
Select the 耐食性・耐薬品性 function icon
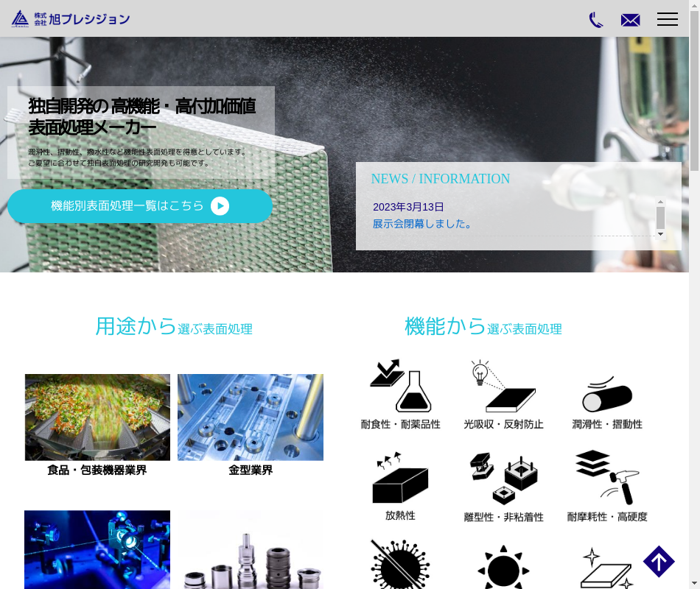pos(400,394)
